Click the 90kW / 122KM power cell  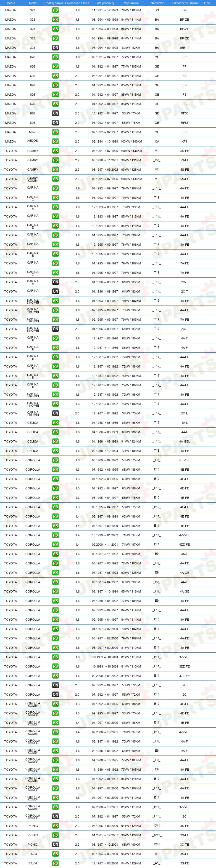[131, 835]
